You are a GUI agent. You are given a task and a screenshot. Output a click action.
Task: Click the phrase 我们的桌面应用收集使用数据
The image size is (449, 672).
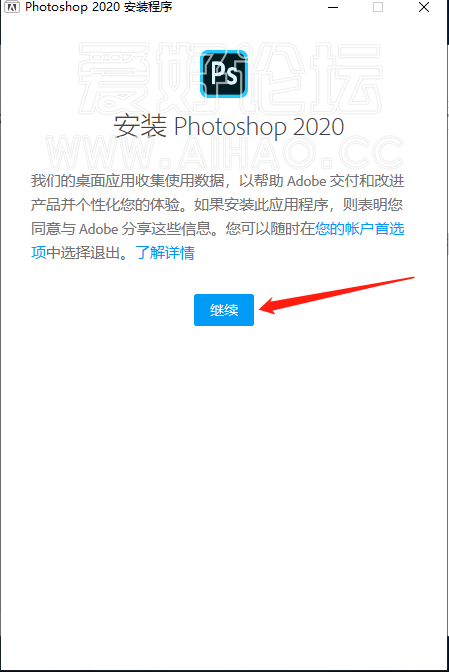pyautogui.click(x=128, y=180)
